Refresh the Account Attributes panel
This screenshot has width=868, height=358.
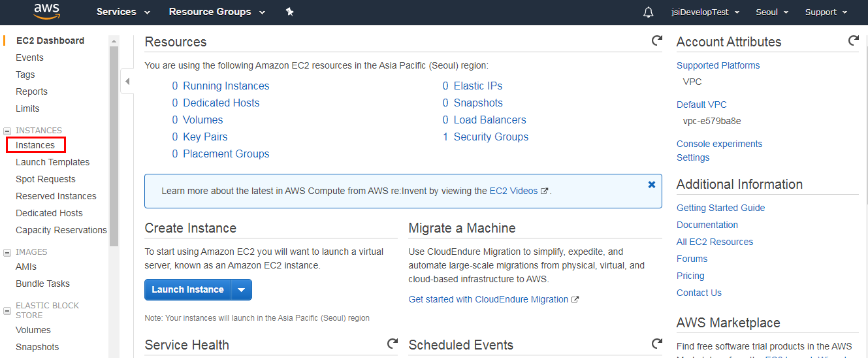coord(853,41)
